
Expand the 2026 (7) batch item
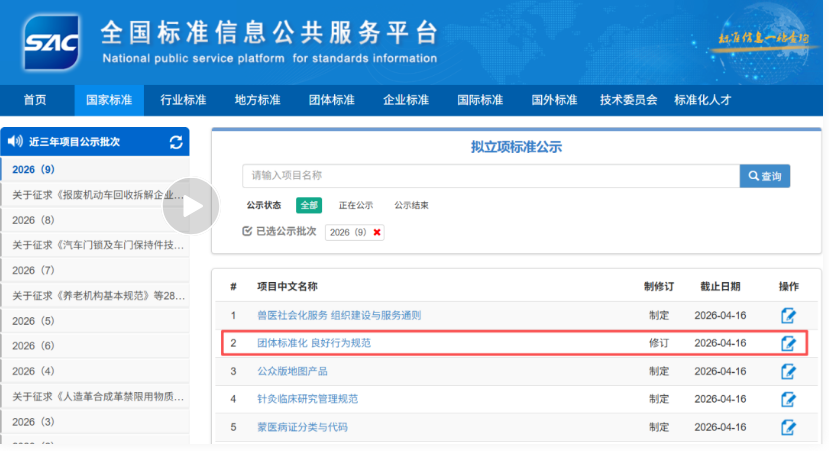tap(34, 270)
